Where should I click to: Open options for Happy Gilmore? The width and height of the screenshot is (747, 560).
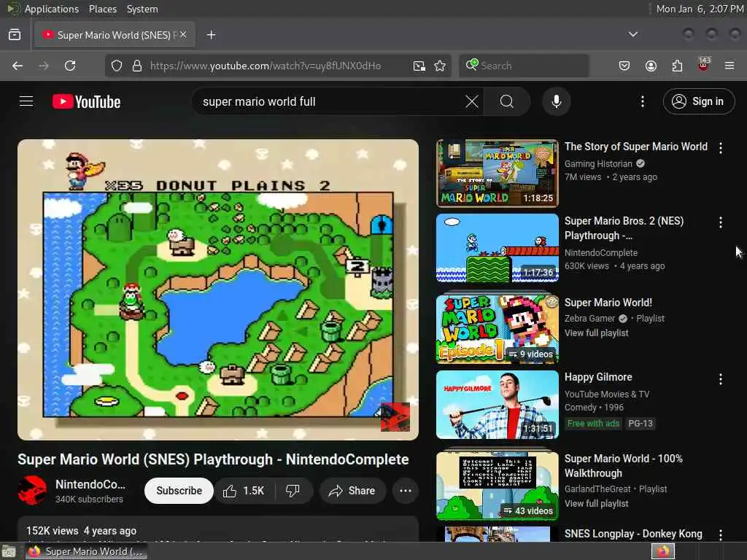720,379
